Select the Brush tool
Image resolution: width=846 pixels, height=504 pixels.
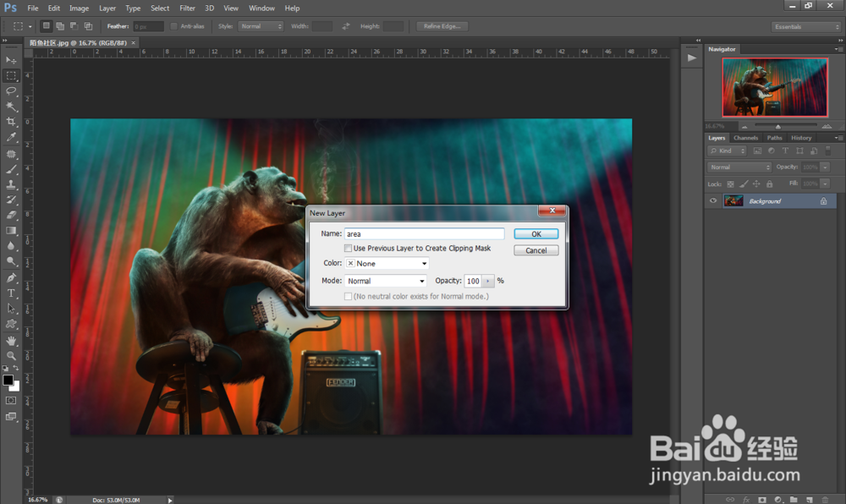pyautogui.click(x=11, y=169)
